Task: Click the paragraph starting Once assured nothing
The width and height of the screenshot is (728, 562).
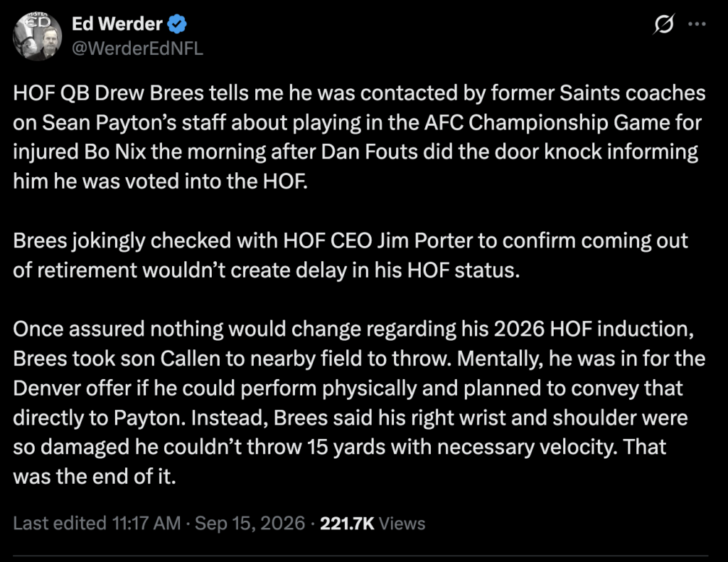Action: point(359,402)
